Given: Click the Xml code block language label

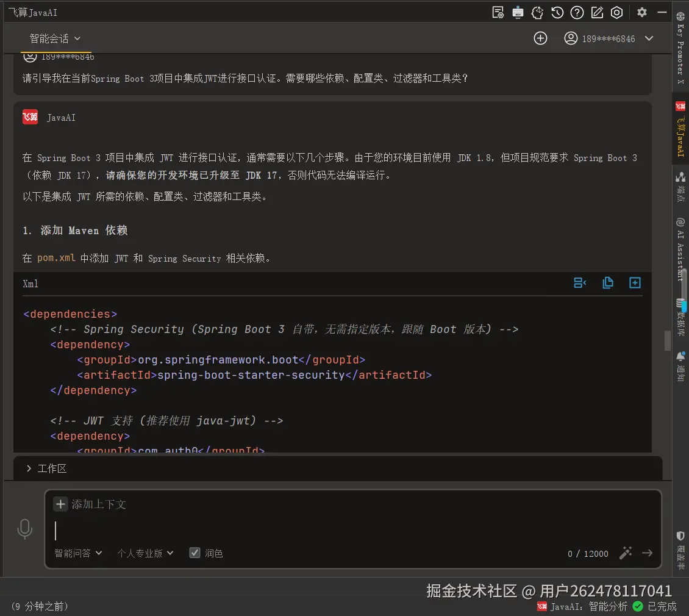Looking at the screenshot, I should click(x=30, y=284).
